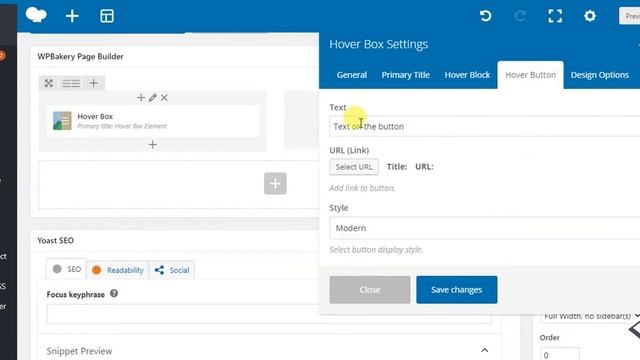The image size is (640, 360).
Task: Click gray add element plus box
Action: coord(275,183)
